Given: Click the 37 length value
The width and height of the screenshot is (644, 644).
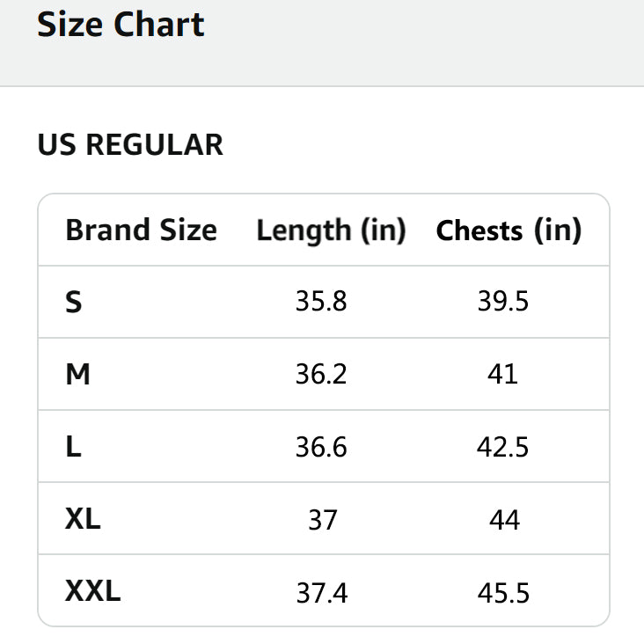Looking at the screenshot, I should (322, 520).
